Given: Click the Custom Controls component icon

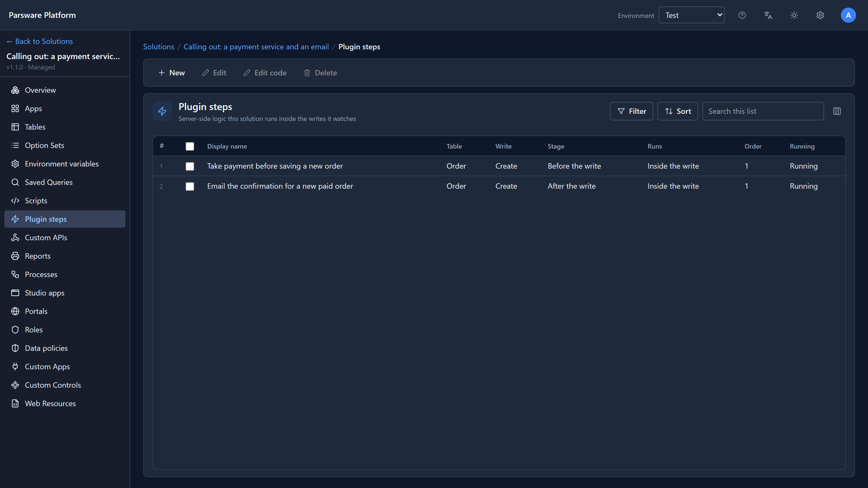Looking at the screenshot, I should [15, 385].
